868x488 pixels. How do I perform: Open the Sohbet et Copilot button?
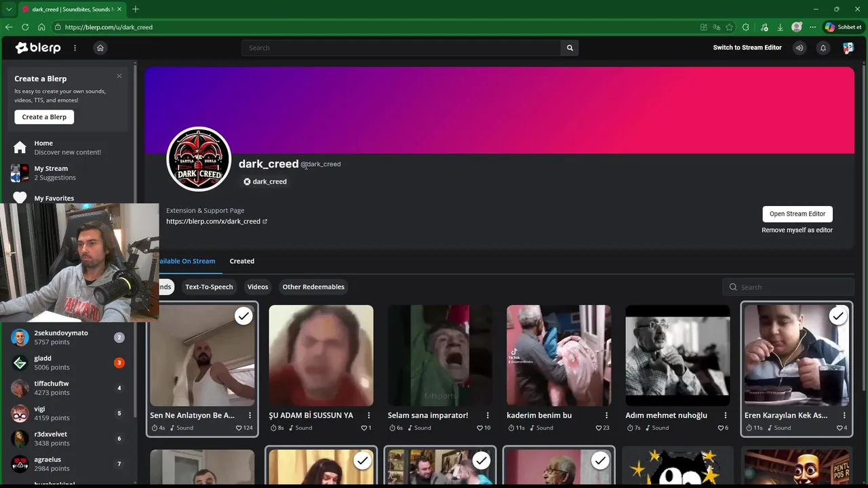click(844, 27)
